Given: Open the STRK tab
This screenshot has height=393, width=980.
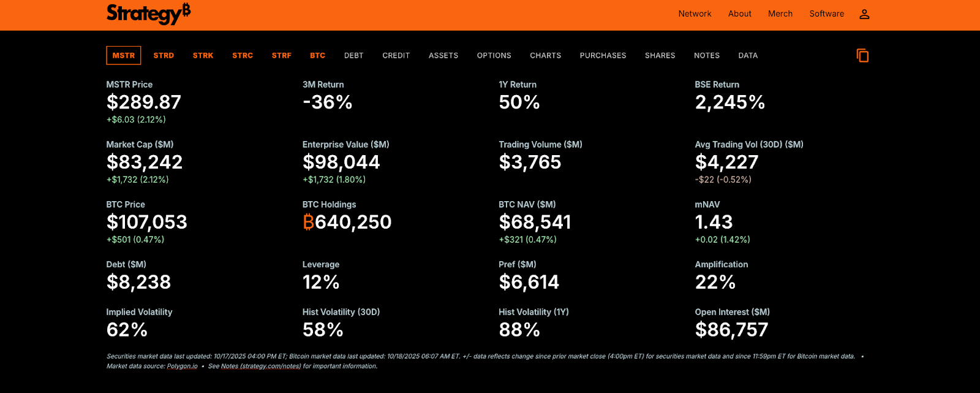Looking at the screenshot, I should point(203,56).
